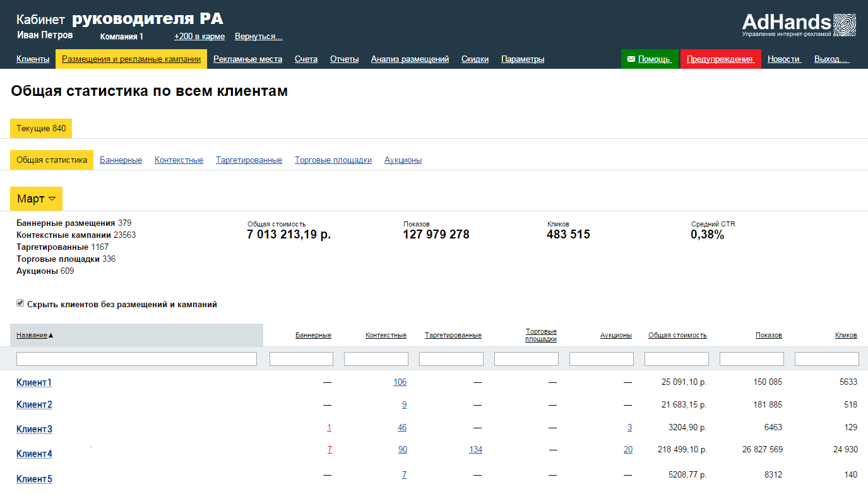The image size is (868, 499).
Task: Click the +200 в карме link
Action: pos(199,37)
